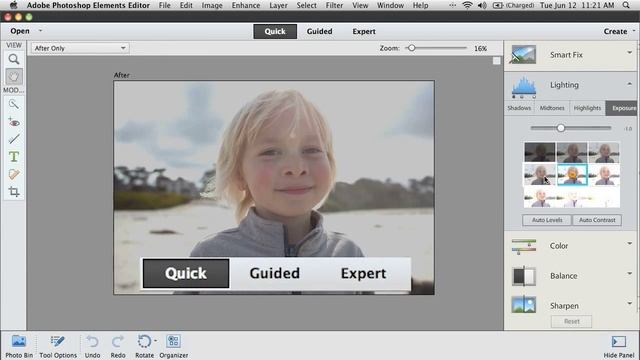Click the Zoom slider handle
This screenshot has height=360, width=640.
(x=412, y=48)
